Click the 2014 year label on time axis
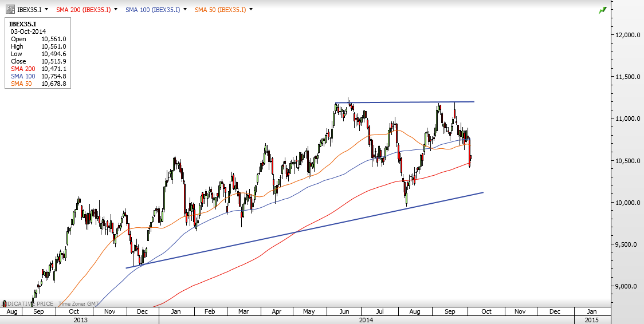The height and width of the screenshot is (324, 644). 366,319
